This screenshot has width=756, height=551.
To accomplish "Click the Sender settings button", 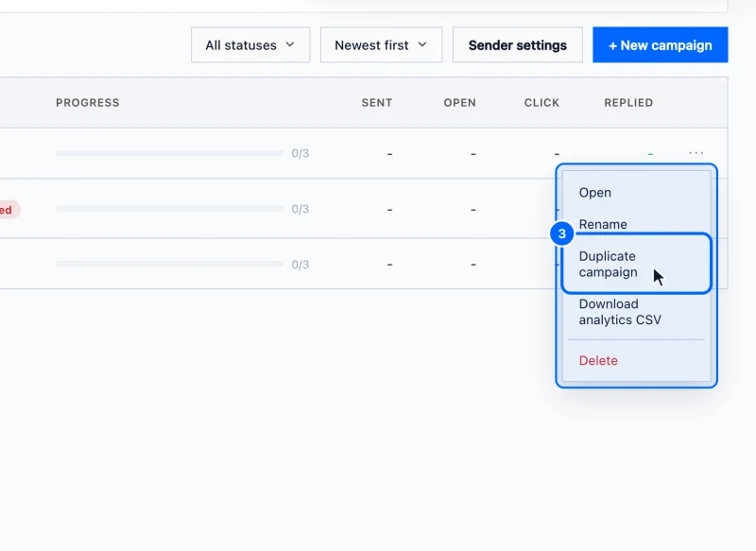I will pos(517,44).
